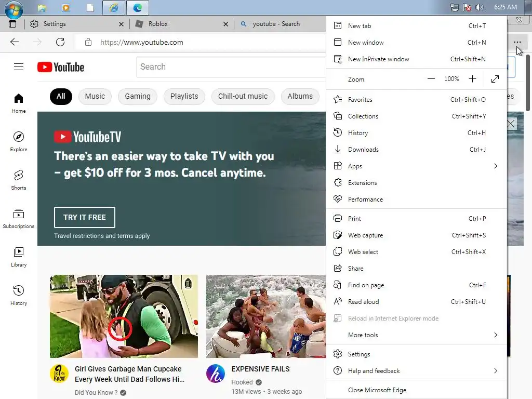The width and height of the screenshot is (532, 399).
Task: Go to Home in YouTube sidebar
Action: pos(19,103)
